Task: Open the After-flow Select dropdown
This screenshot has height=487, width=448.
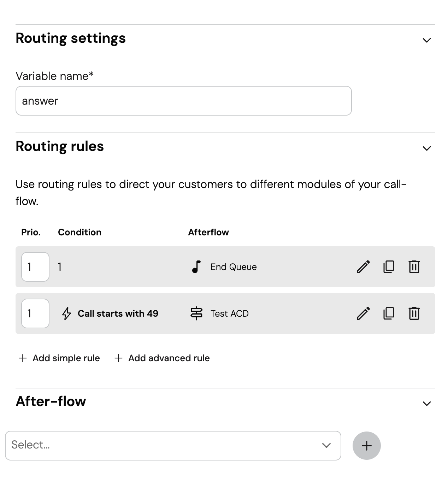Action: click(173, 445)
